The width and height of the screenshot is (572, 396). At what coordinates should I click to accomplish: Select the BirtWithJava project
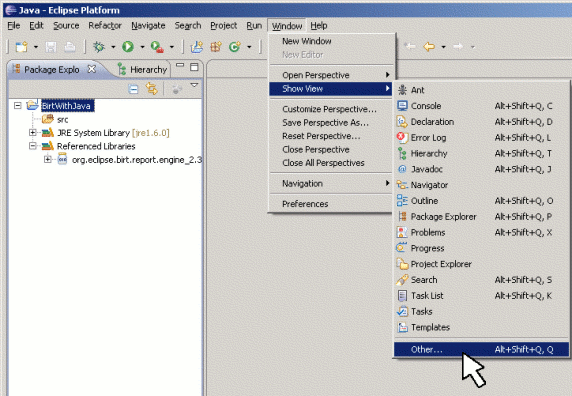click(67, 106)
